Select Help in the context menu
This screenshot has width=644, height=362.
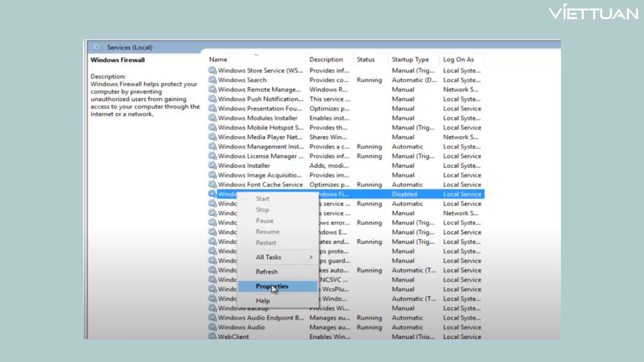pyautogui.click(x=263, y=301)
